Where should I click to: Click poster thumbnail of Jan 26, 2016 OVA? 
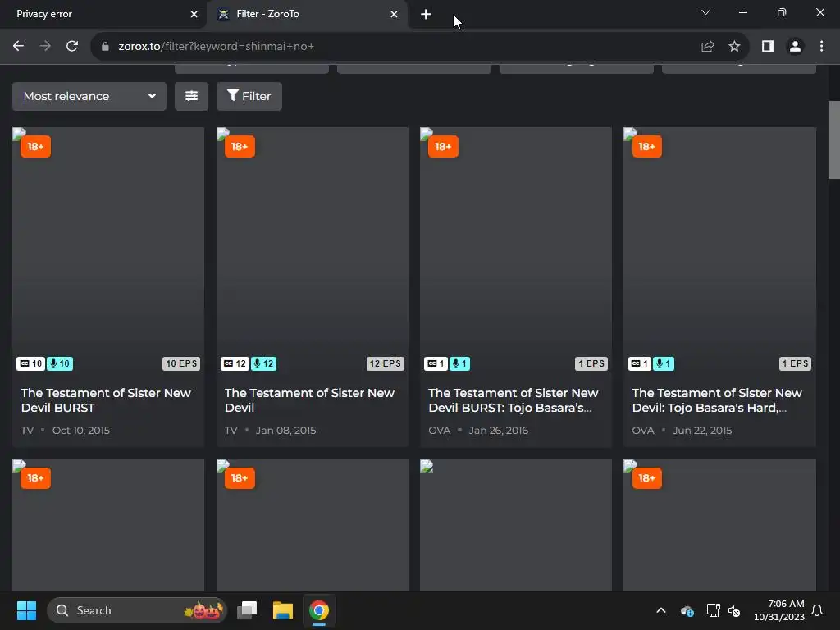pos(516,252)
